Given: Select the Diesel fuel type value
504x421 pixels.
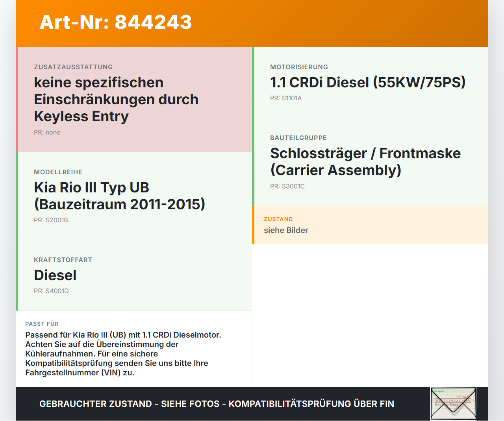Looking at the screenshot, I should click(x=55, y=275).
